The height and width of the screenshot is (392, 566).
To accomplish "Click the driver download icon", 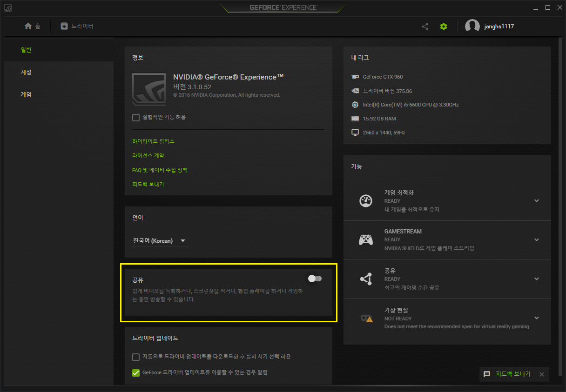I will [64, 26].
